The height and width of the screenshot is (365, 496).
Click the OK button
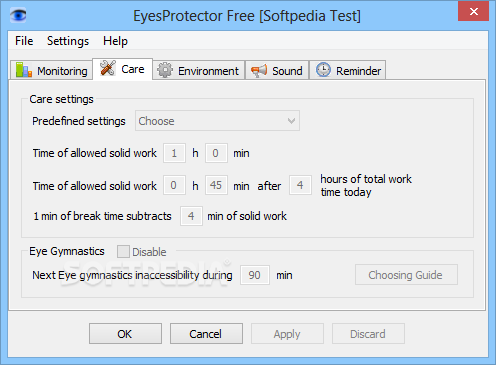125,333
